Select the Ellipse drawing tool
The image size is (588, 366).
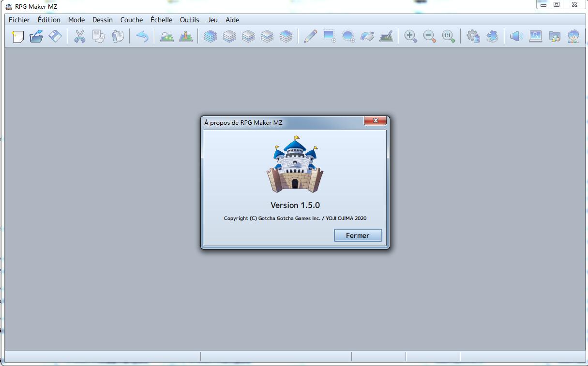(x=348, y=36)
